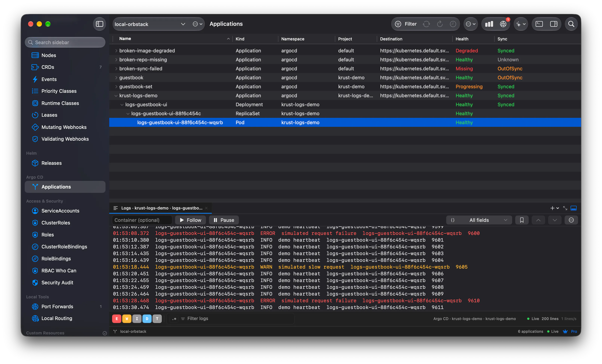Open the globe network icon with badge
The width and height of the screenshot is (602, 364).
click(x=503, y=24)
